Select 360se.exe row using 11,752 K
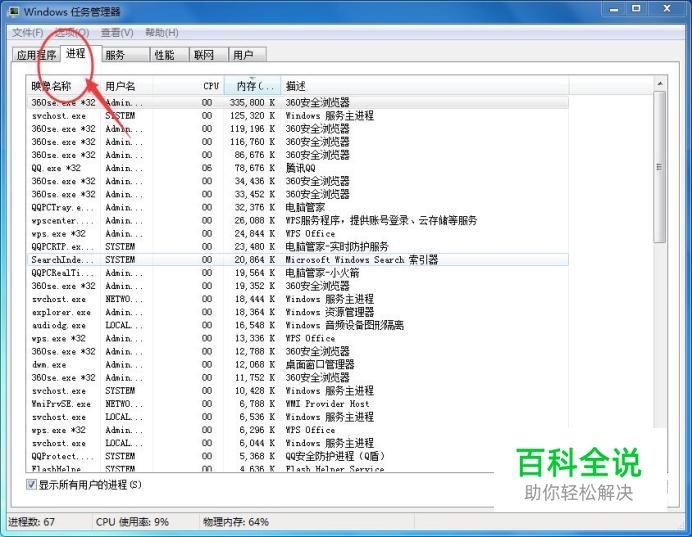The image size is (692, 537). 297,378
